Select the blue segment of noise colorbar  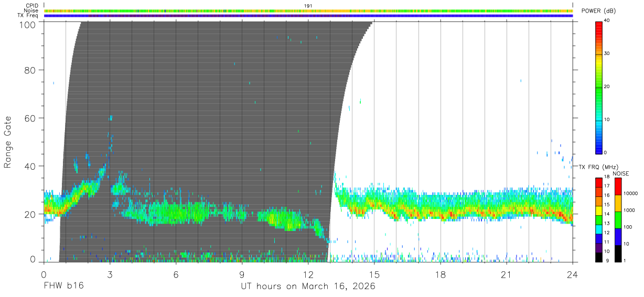(x=618, y=237)
